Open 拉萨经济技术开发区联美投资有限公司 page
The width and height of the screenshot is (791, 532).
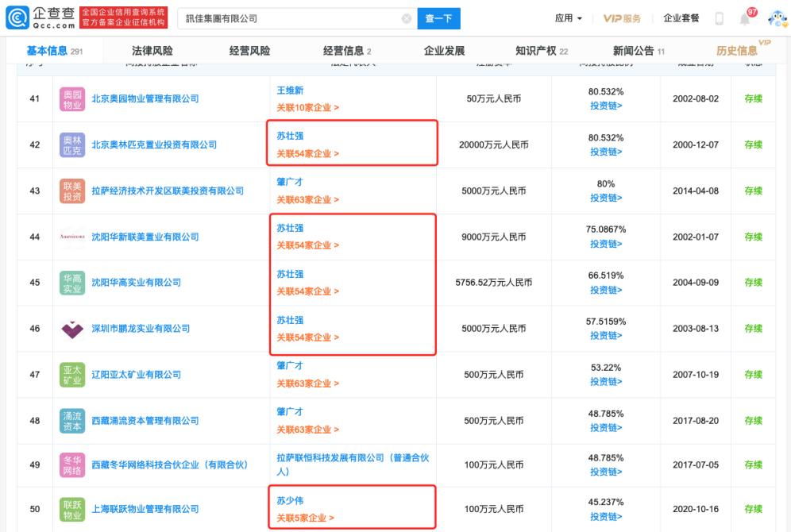click(168, 191)
